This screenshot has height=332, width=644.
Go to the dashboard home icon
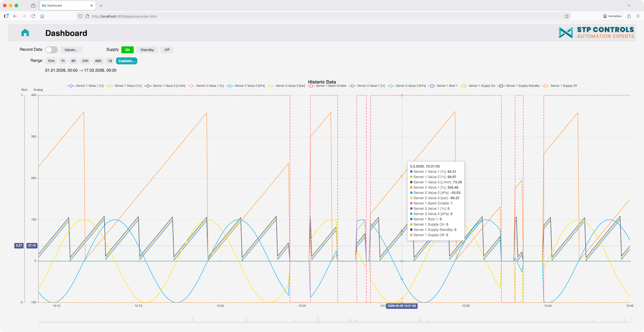point(25,33)
